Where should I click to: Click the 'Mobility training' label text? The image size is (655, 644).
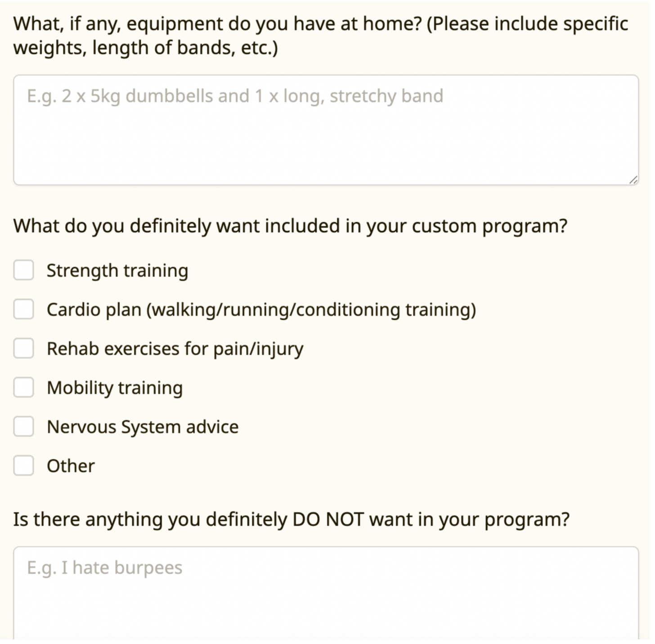click(x=115, y=388)
